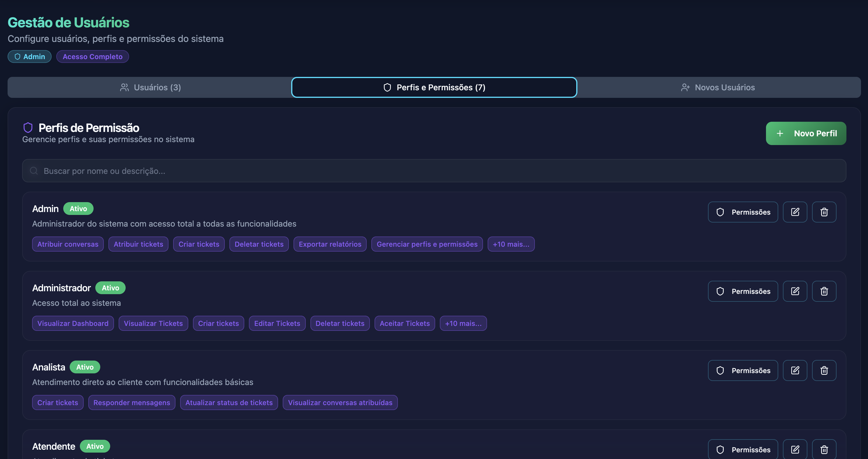Image resolution: width=868 pixels, height=459 pixels.
Task: Expand '+10 mais...' in Admin permissions
Action: [510, 244]
